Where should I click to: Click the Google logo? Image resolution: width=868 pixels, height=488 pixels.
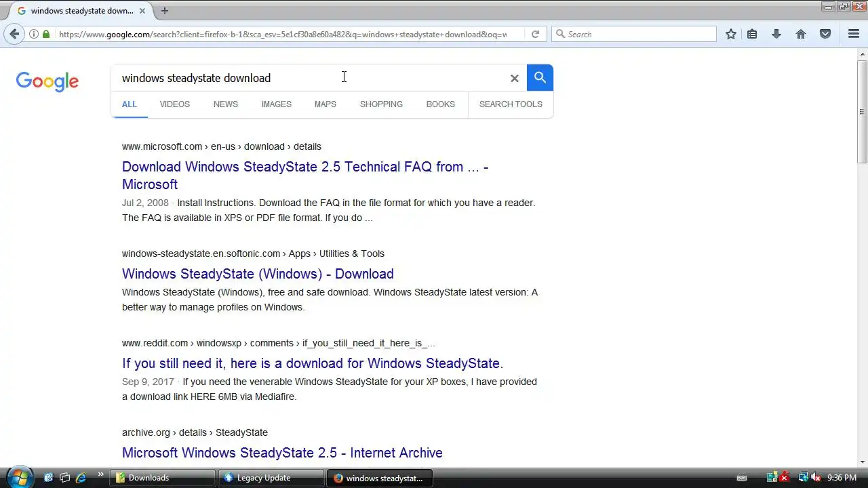click(x=47, y=81)
